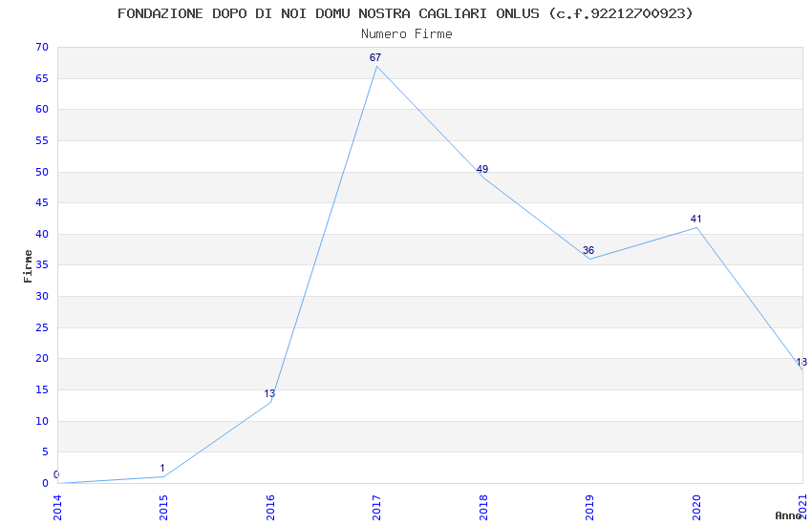Viewport: 812px width, 525px height.
Task: Click the data label 1 for 2015
Action: click(162, 468)
